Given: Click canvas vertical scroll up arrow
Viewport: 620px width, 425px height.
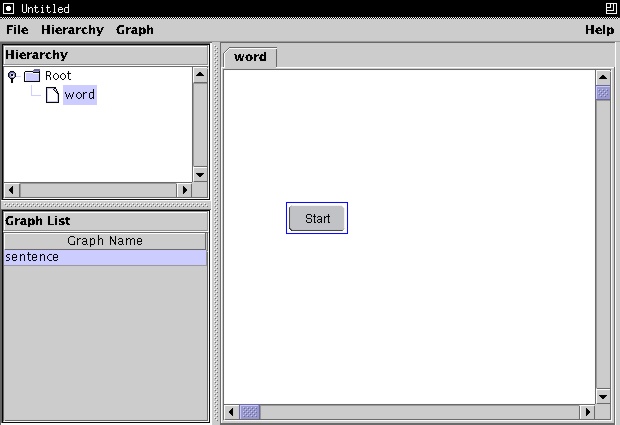Looking at the screenshot, I should (x=603, y=77).
